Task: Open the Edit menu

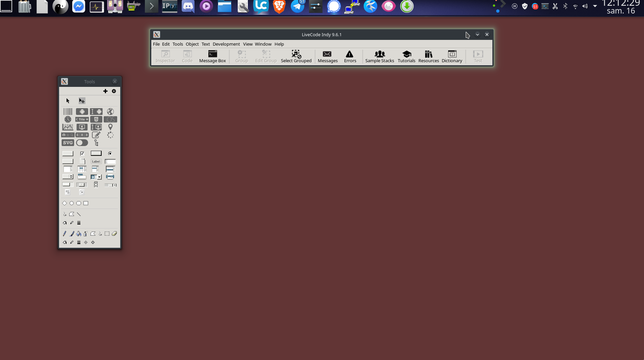Action: tap(166, 44)
